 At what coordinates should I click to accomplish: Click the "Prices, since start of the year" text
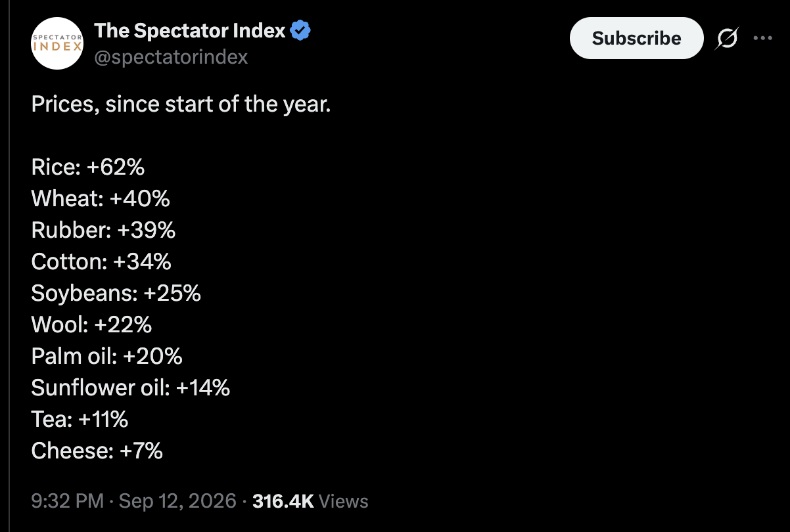tap(181, 104)
